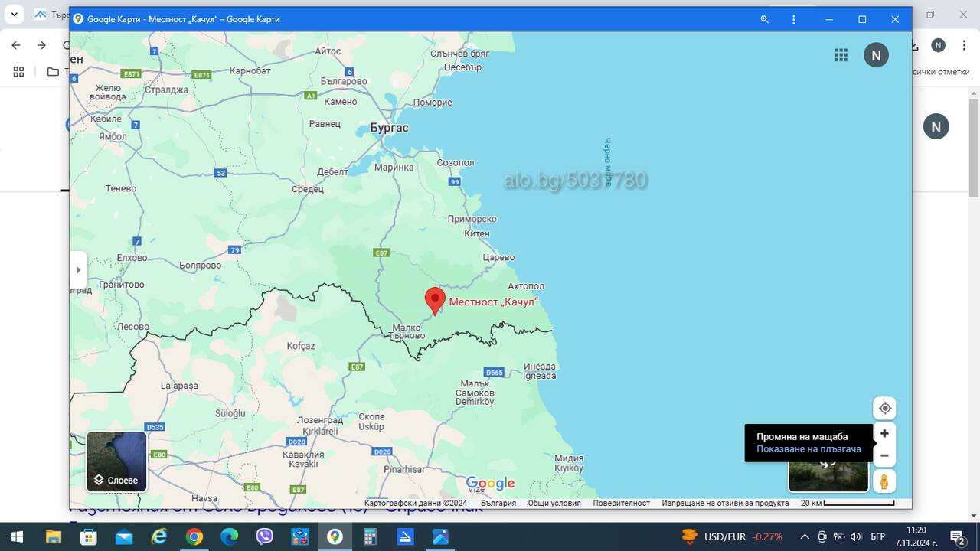Open Microsoft Edge from the taskbar
Screen dimensions: 980x551
point(230,536)
